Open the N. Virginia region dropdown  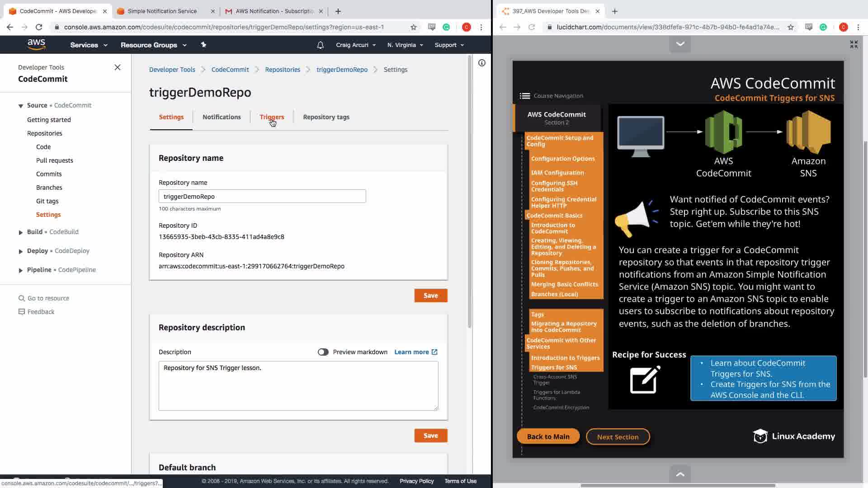click(x=405, y=45)
